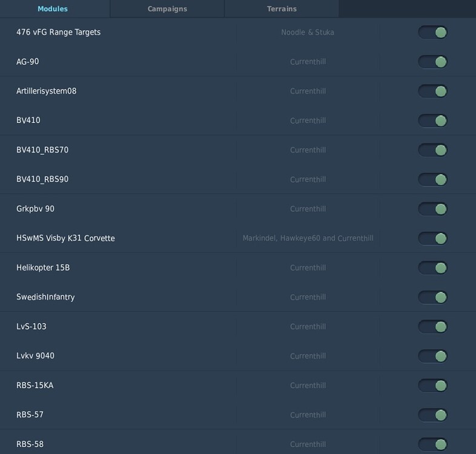Viewport: 476px width, 454px height.
Task: Toggle HSwMS Visby K31 Corvette module
Action: pyautogui.click(x=432, y=239)
